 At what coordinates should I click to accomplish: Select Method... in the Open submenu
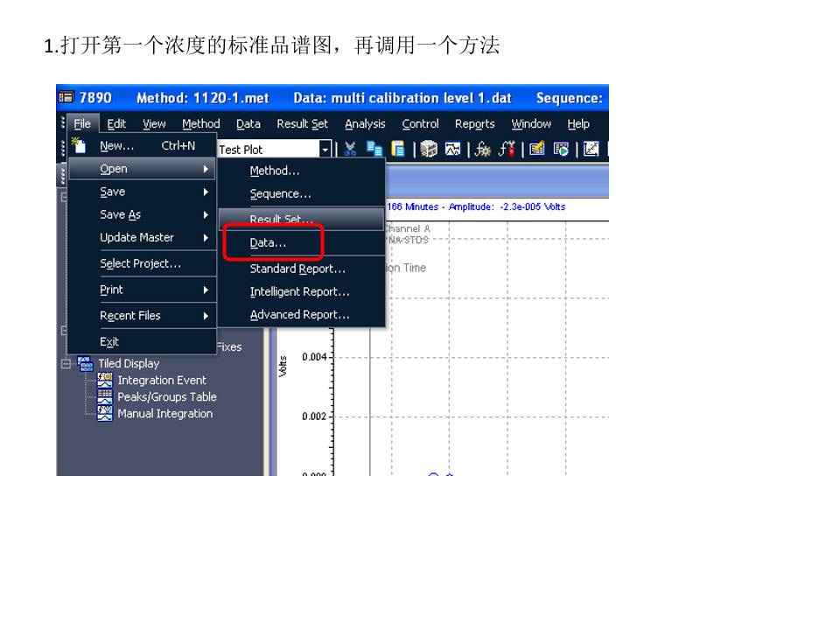point(275,171)
